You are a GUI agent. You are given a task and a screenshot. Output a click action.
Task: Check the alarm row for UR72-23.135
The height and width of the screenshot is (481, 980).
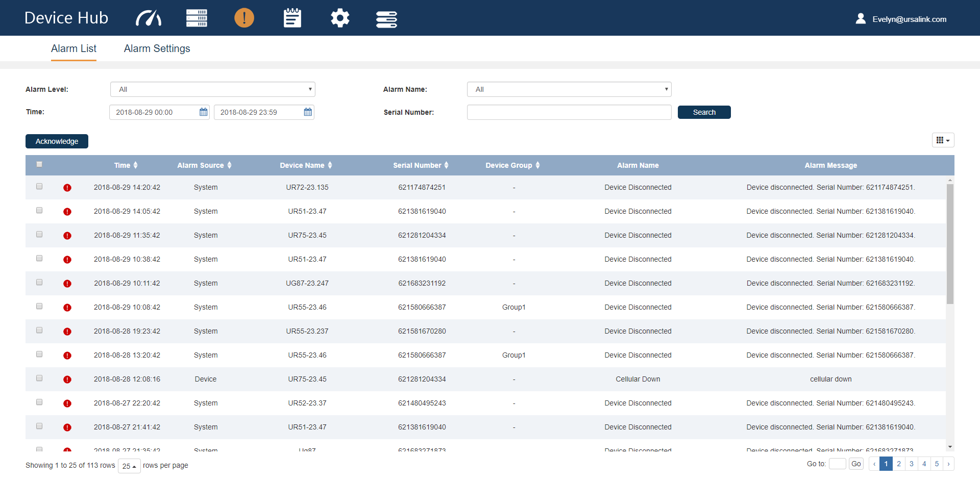[x=39, y=187]
